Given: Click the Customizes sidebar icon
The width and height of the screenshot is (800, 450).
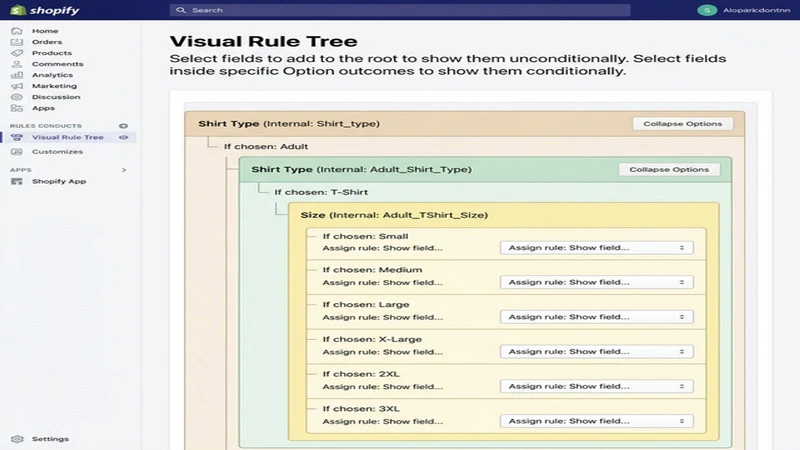Looking at the screenshot, I should [17, 152].
